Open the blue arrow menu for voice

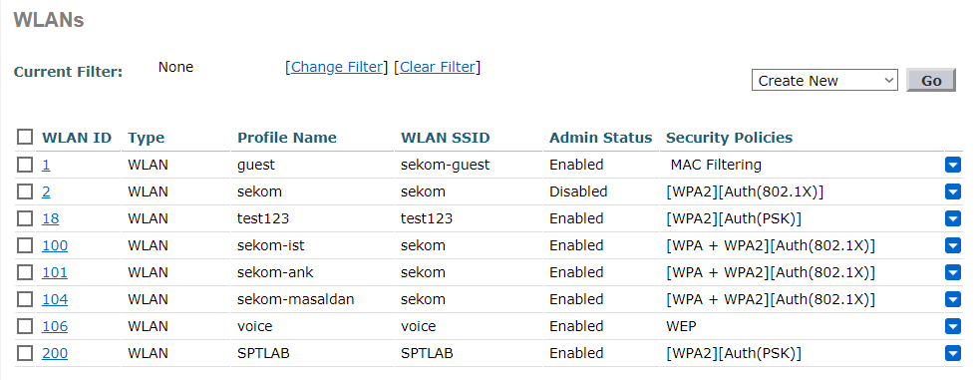pos(952,326)
